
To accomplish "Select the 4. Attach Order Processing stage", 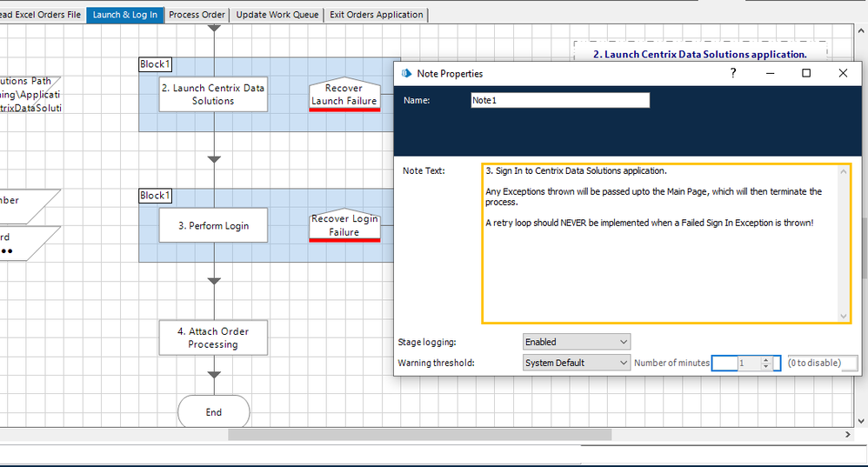I will pyautogui.click(x=214, y=337).
